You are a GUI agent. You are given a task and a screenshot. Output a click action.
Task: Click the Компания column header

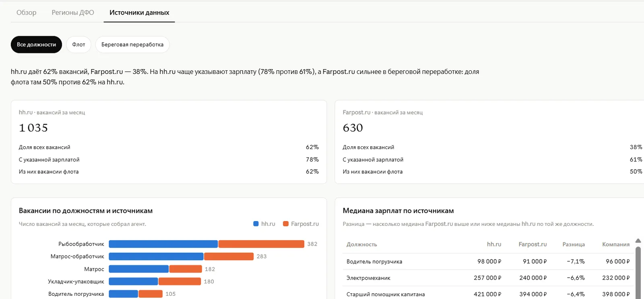(616, 244)
